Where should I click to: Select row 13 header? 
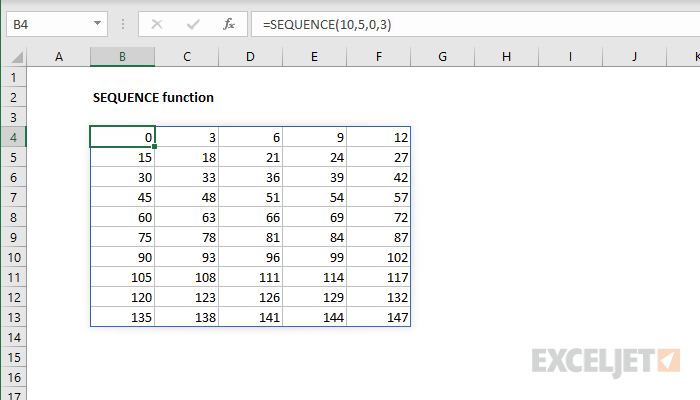click(13, 317)
